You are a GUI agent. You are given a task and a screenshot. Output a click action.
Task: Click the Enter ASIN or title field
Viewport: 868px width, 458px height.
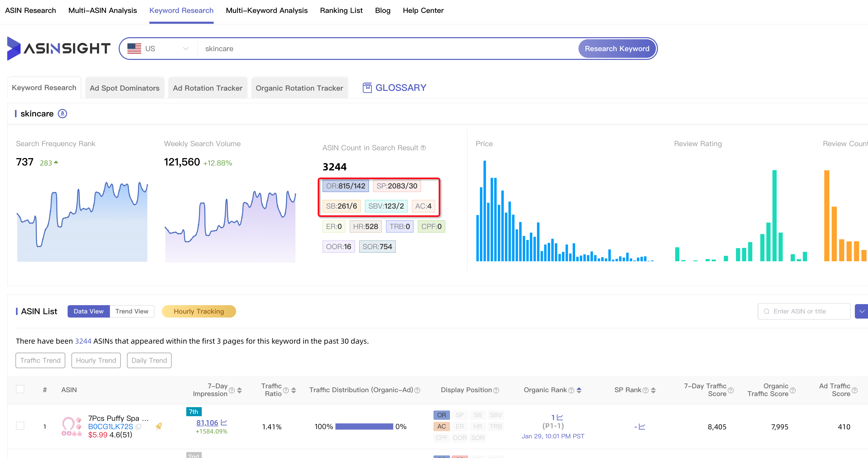click(x=804, y=311)
